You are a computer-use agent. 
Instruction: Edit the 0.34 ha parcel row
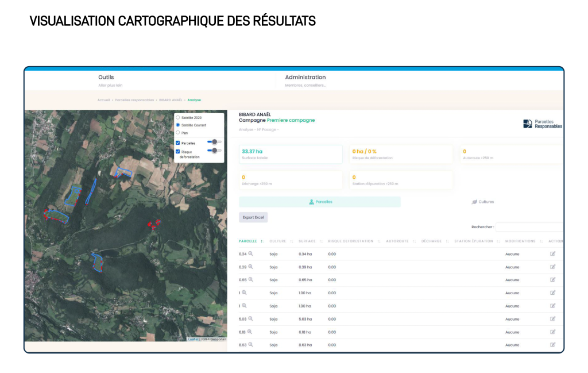coord(552,253)
